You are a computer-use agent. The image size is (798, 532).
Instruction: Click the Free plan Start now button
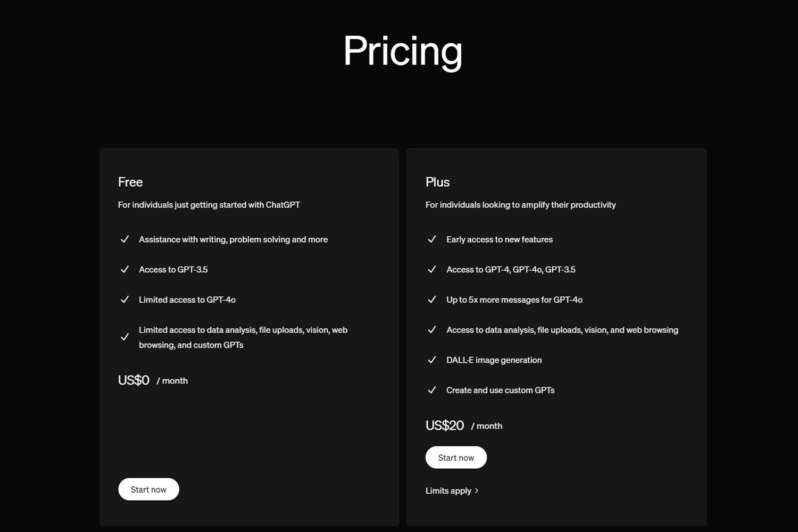coord(148,489)
